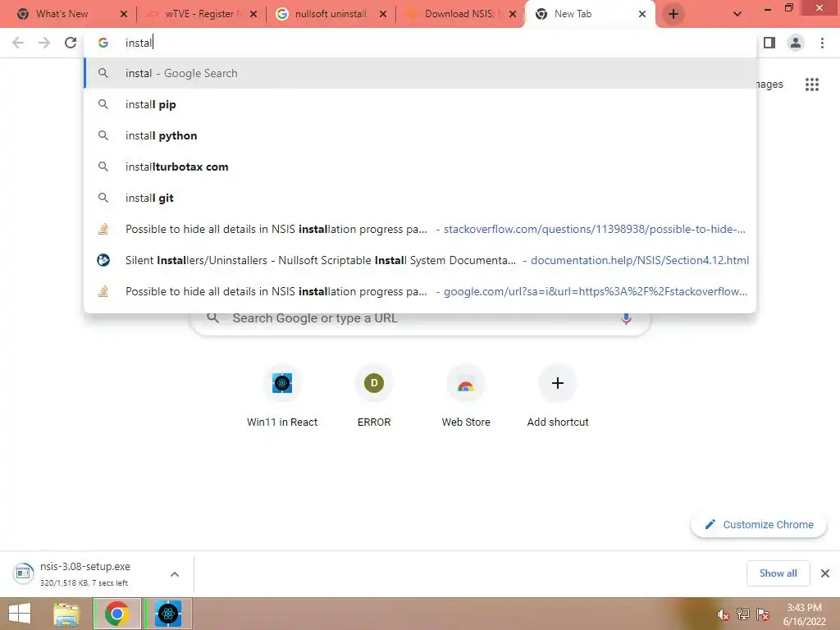This screenshot has width=840, height=630.
Task: Go back using the back arrow
Action: point(18,43)
